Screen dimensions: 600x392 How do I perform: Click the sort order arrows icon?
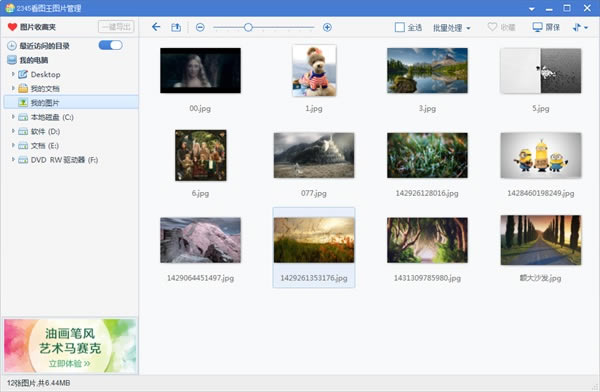pos(577,27)
